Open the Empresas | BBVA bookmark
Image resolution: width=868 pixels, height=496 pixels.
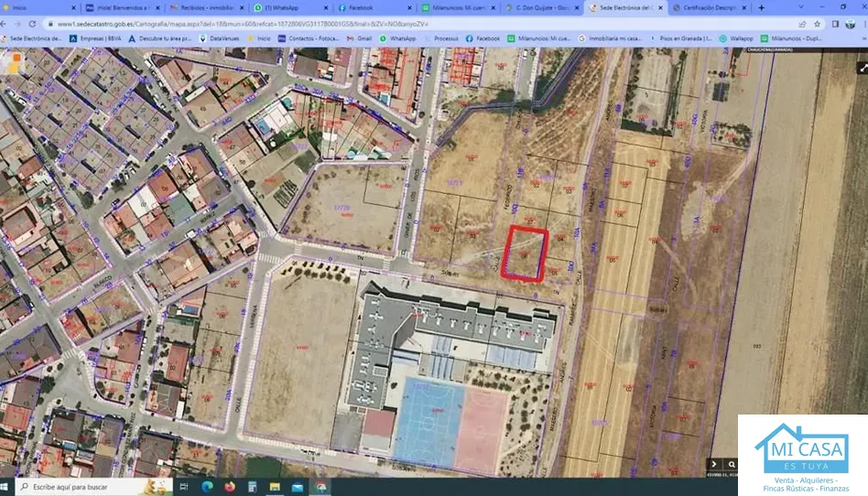click(95, 38)
